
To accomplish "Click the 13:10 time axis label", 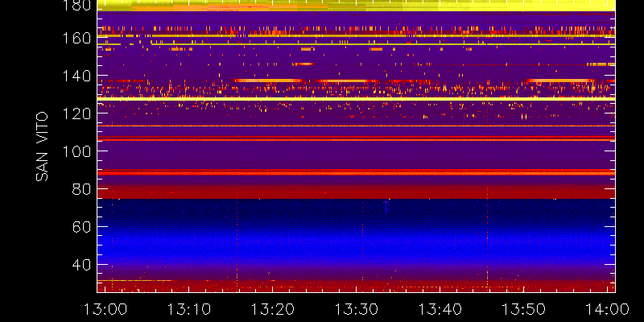I will tap(189, 309).
